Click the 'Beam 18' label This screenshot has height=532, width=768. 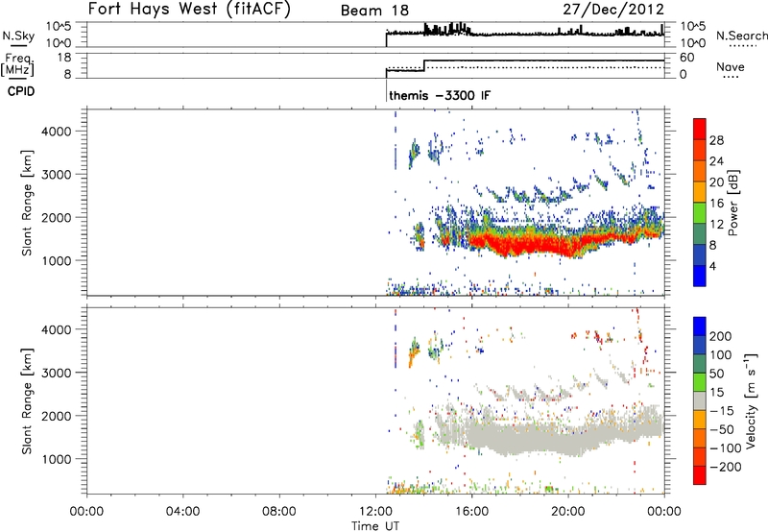(x=374, y=11)
